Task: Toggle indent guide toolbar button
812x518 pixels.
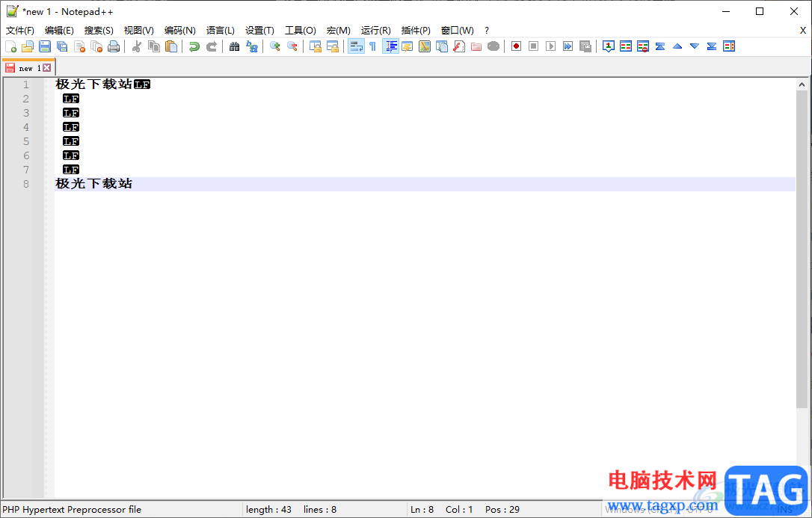Action: [390, 46]
